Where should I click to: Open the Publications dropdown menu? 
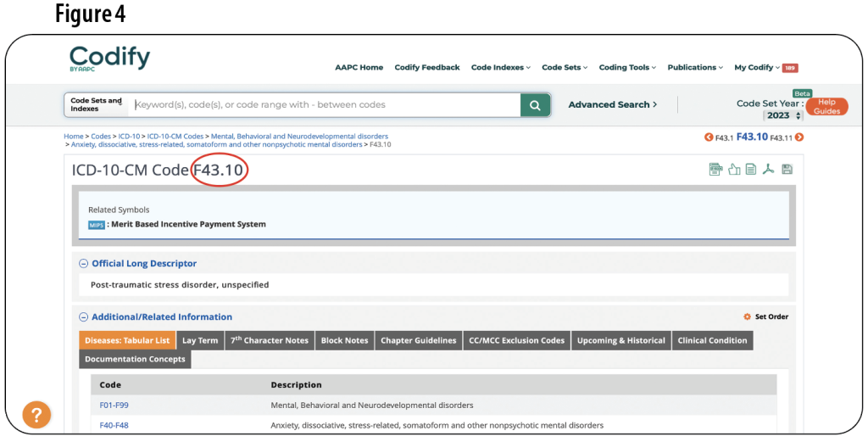[x=695, y=68]
